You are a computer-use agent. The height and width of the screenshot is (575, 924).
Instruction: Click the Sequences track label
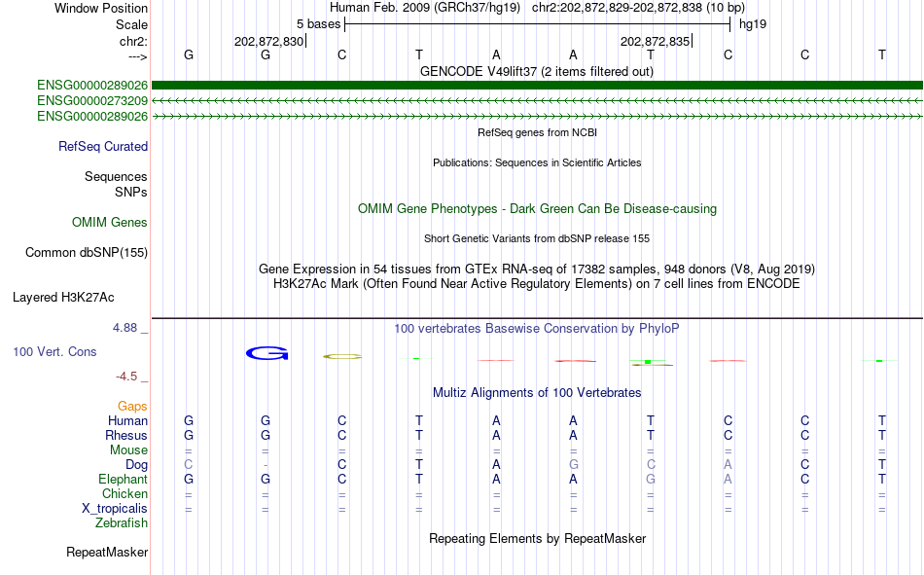tap(116, 176)
